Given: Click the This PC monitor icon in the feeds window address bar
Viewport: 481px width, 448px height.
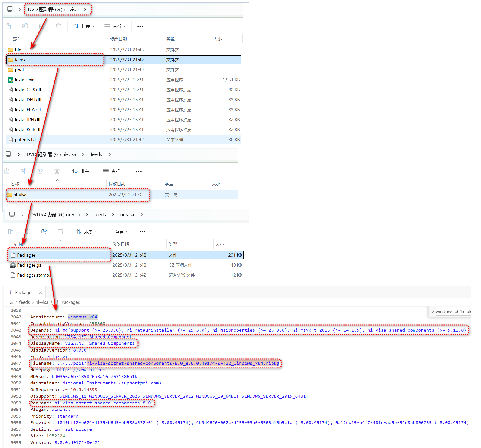Looking at the screenshot, I should tap(9, 154).
